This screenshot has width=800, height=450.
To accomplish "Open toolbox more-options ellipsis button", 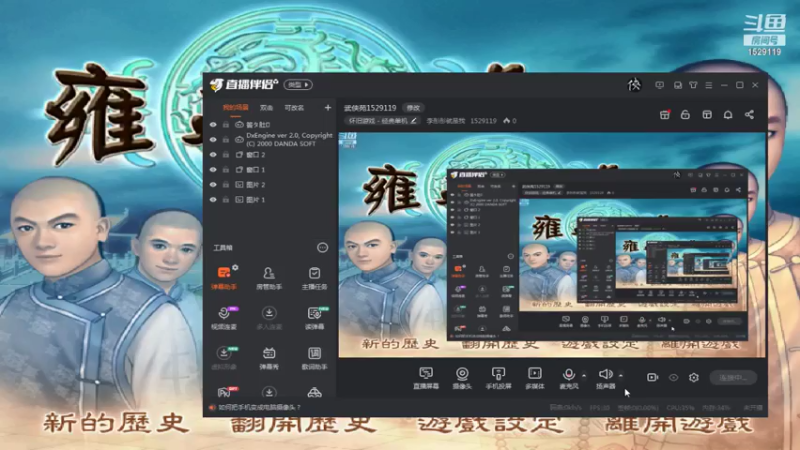I will pos(322,248).
